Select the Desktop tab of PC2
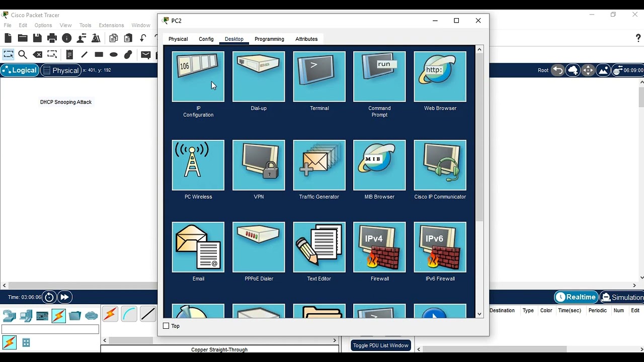This screenshot has width=644, height=362. (x=234, y=39)
